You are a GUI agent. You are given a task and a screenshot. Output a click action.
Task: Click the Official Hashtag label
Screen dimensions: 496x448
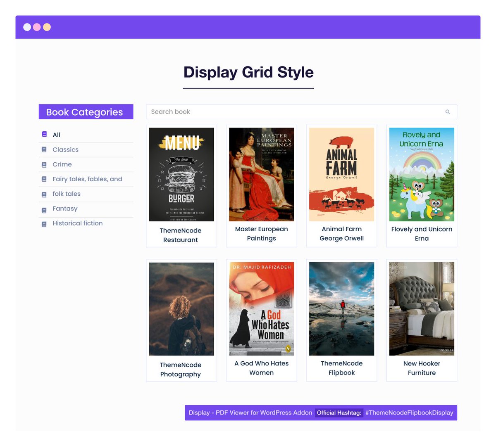[x=339, y=412]
